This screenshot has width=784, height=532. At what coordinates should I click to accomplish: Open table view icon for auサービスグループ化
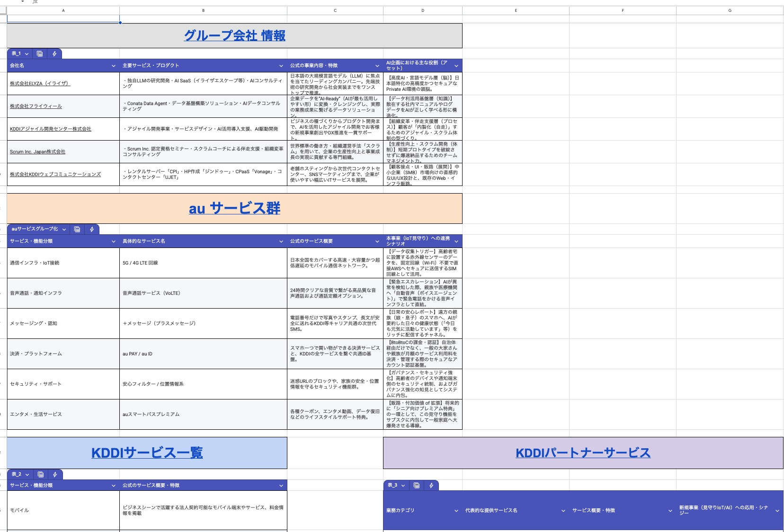[x=77, y=230]
